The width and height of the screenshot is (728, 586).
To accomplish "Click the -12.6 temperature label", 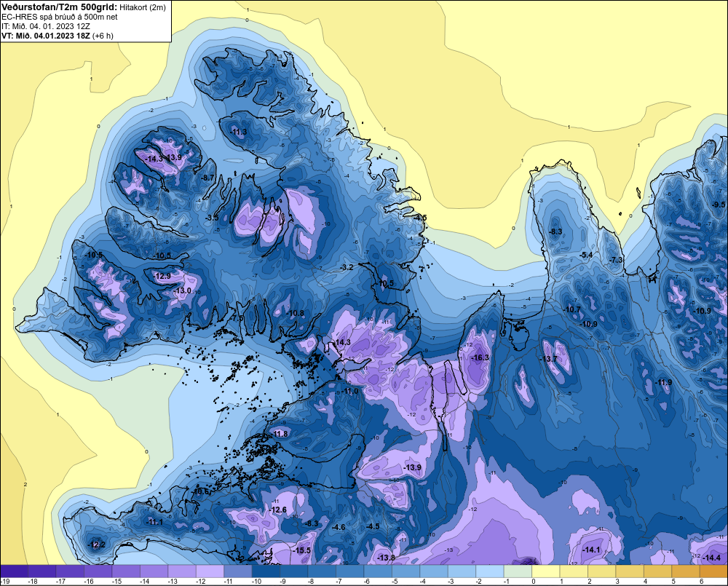I will (x=277, y=510).
